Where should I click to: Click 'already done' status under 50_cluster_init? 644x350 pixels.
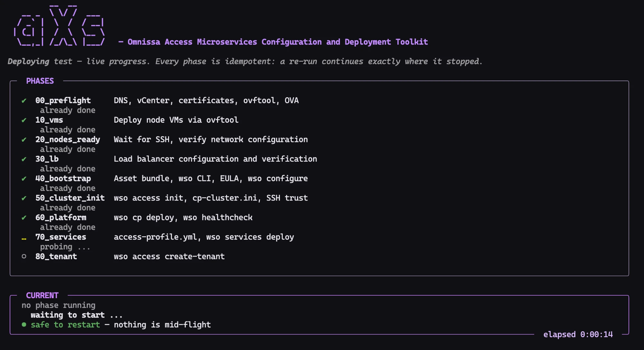[x=68, y=208]
